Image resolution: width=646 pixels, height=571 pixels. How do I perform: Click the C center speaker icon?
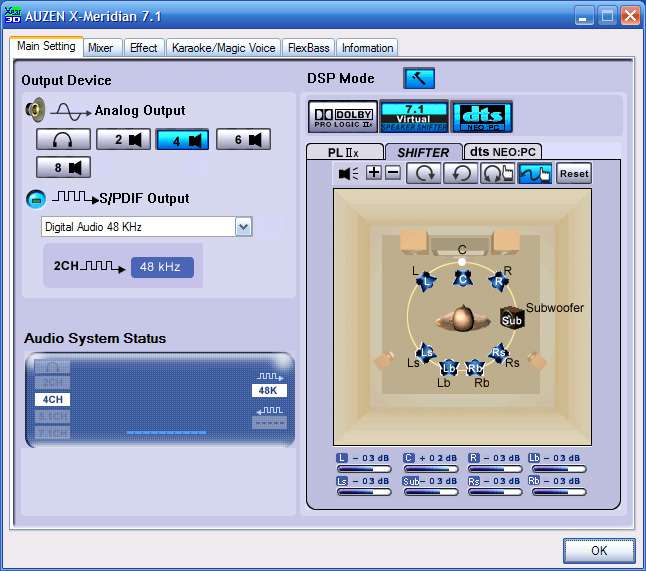(x=463, y=279)
